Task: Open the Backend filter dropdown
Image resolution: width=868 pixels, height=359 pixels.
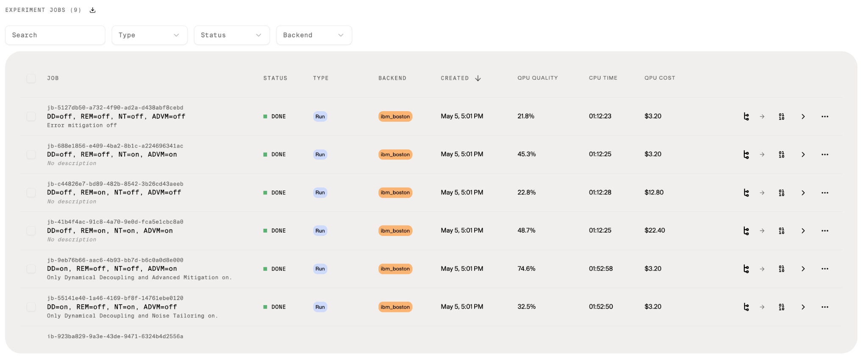Action: (314, 35)
